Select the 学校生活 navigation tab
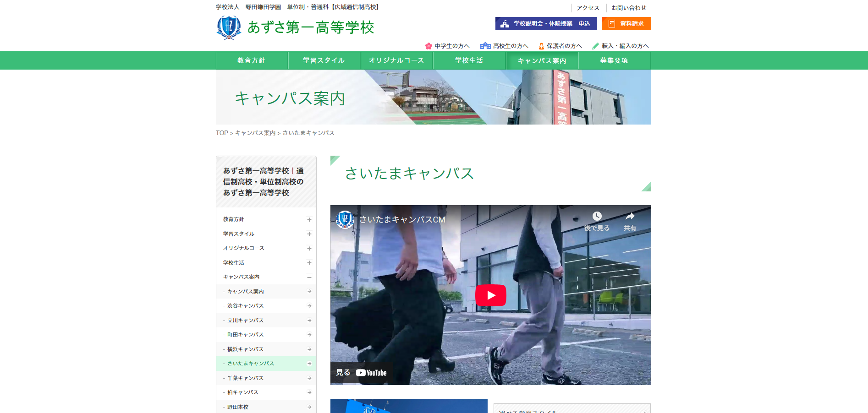The height and width of the screenshot is (413, 868). point(469,60)
